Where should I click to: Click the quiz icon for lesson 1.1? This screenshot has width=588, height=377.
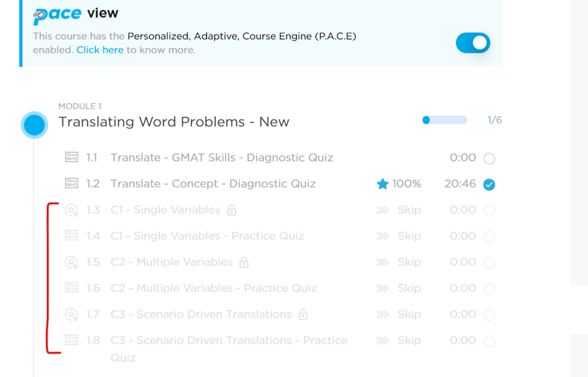pos(72,157)
